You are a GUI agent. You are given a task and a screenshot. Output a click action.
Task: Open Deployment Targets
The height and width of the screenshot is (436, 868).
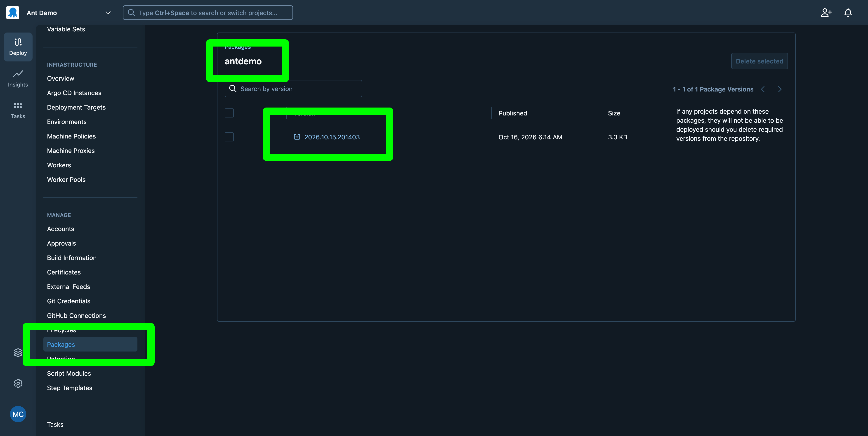pyautogui.click(x=76, y=107)
